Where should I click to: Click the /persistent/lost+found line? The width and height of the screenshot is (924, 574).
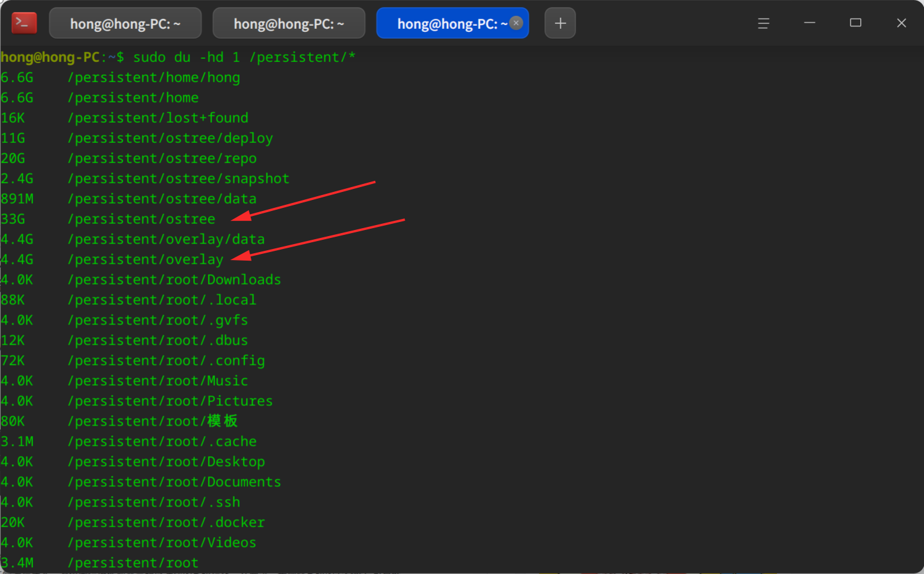tap(124, 118)
